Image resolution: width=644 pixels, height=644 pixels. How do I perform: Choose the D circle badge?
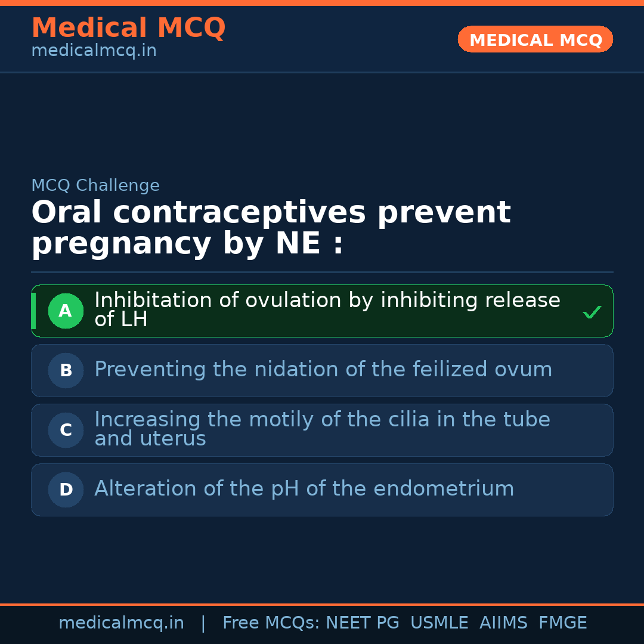tap(66, 490)
